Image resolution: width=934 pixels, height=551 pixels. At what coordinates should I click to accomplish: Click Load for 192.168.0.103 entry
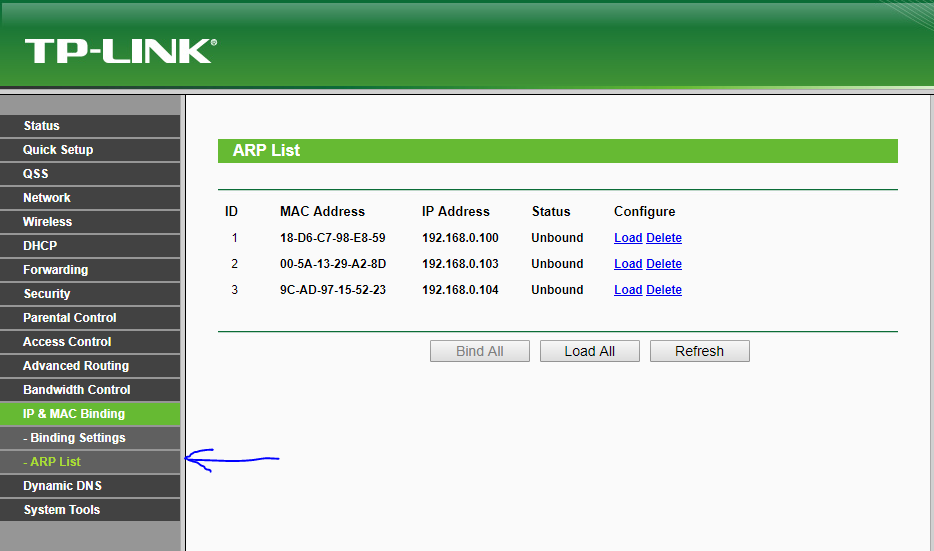tap(628, 264)
